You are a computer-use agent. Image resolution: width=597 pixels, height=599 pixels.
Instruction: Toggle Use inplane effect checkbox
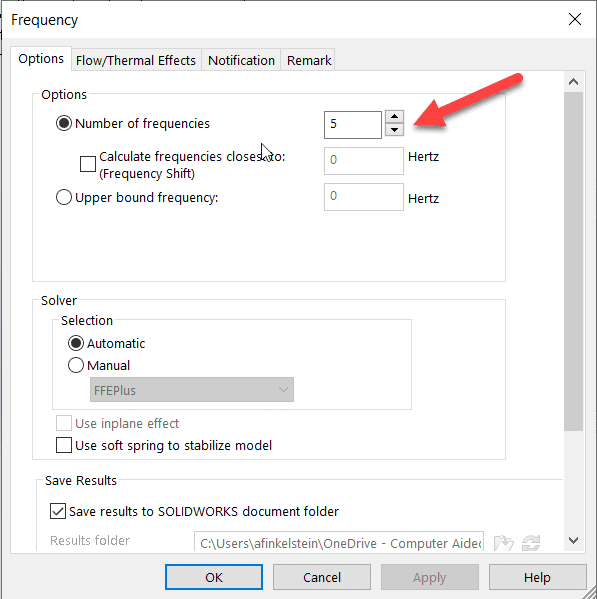point(64,423)
